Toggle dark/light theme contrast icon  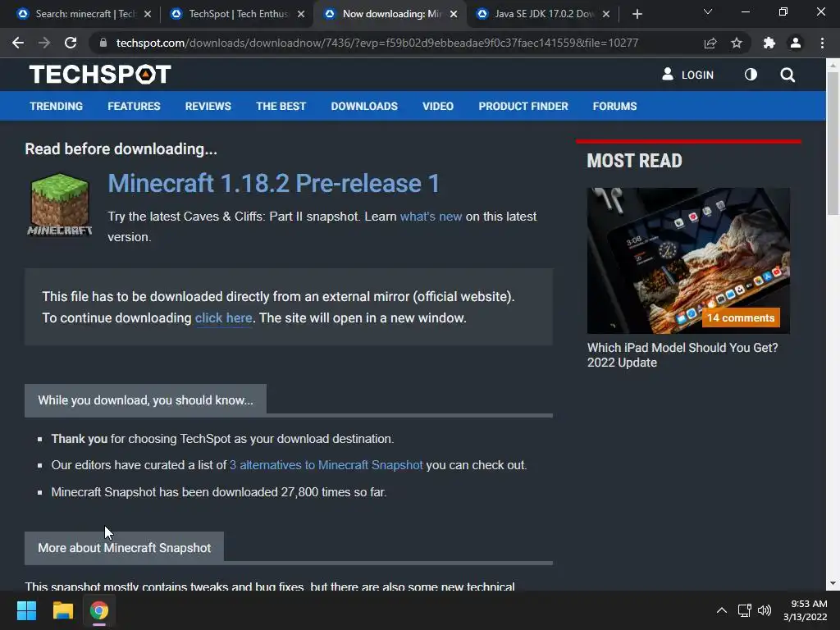click(x=751, y=75)
